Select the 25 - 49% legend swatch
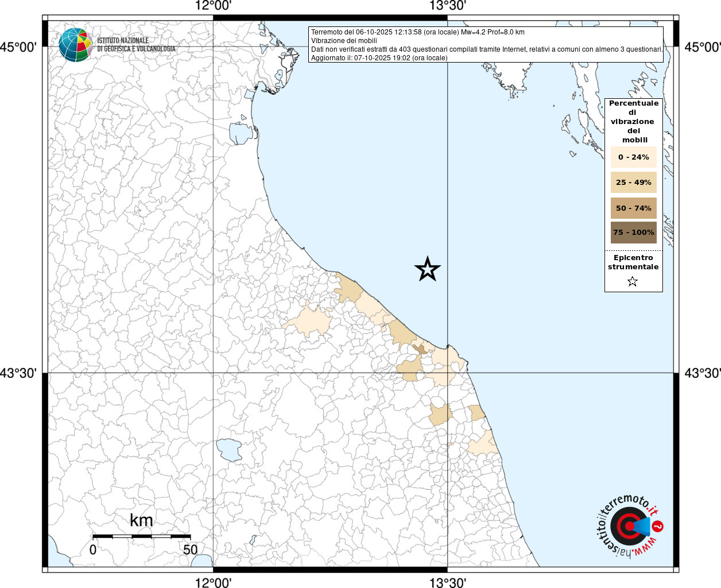 click(634, 182)
